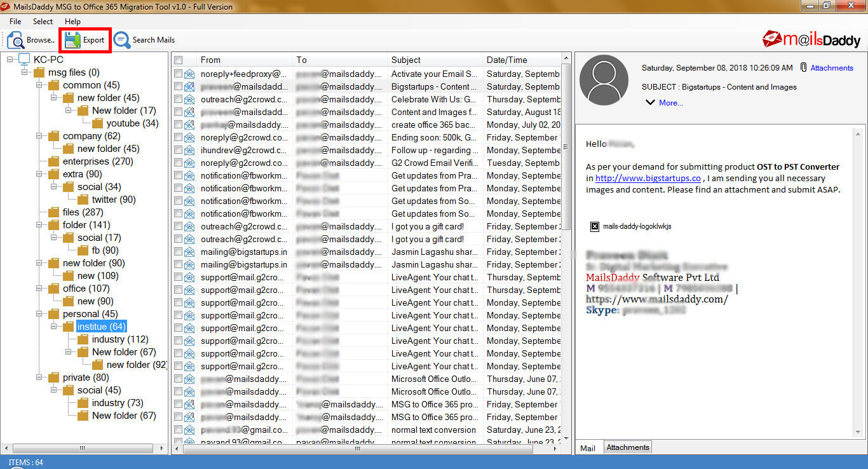Switch to the Attachments tab

628,447
